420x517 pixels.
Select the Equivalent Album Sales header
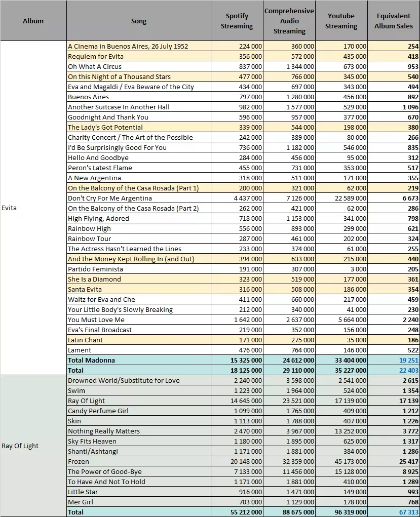coord(394,21)
